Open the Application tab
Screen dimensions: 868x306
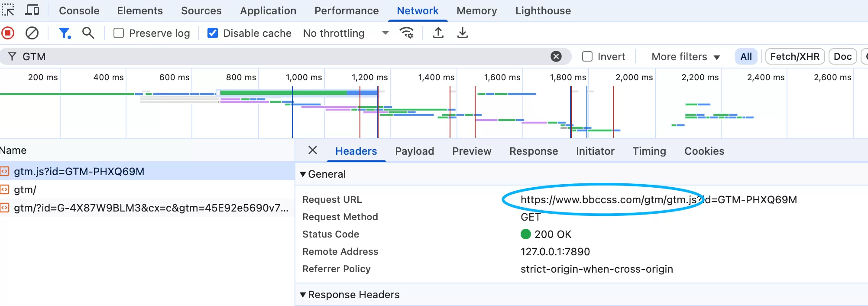(268, 10)
